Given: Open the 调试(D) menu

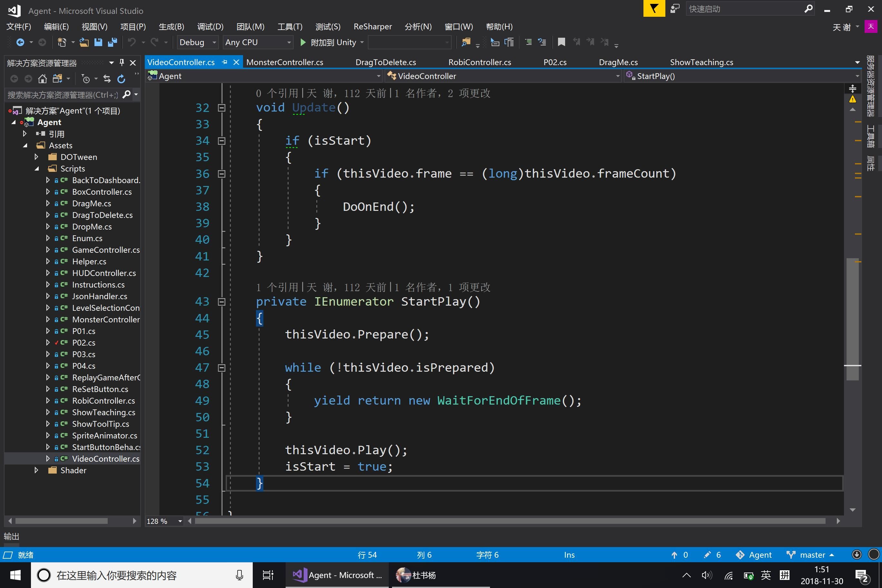Looking at the screenshot, I should coord(211,27).
